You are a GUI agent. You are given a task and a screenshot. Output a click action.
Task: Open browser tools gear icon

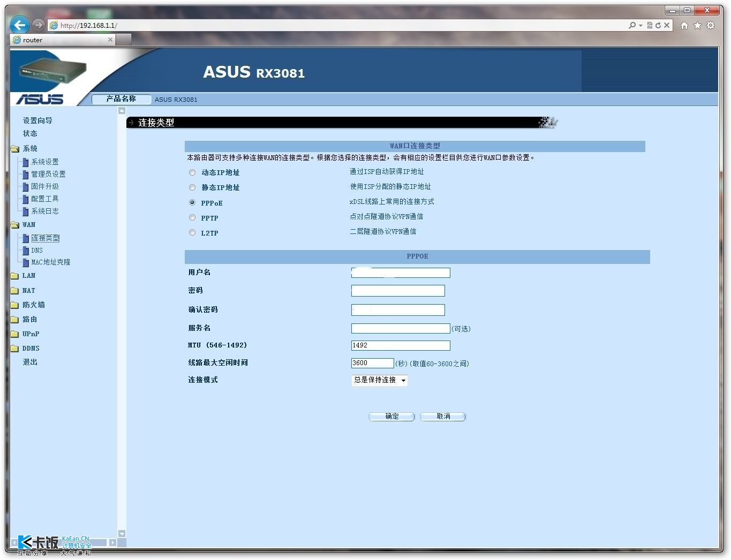click(711, 25)
